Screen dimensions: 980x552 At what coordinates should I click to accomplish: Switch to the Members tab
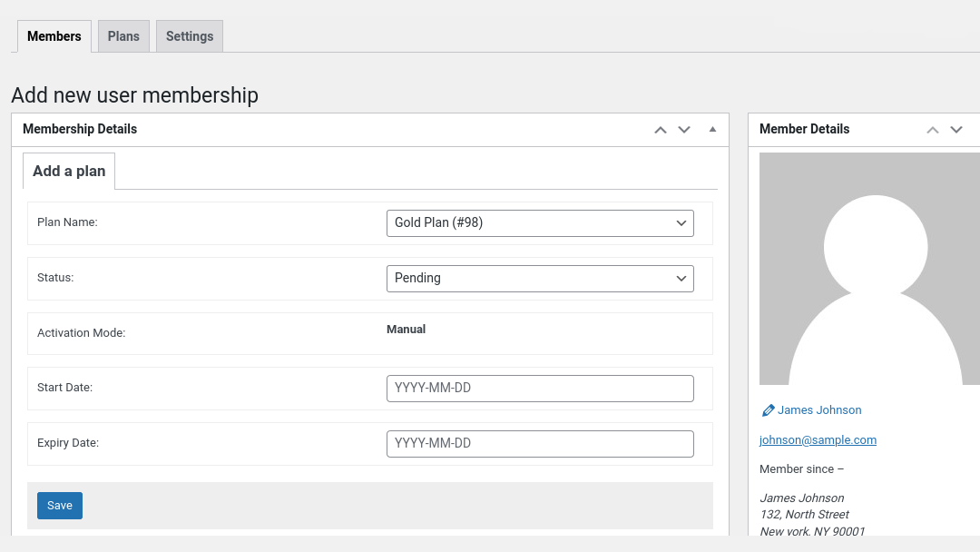pyautogui.click(x=54, y=36)
